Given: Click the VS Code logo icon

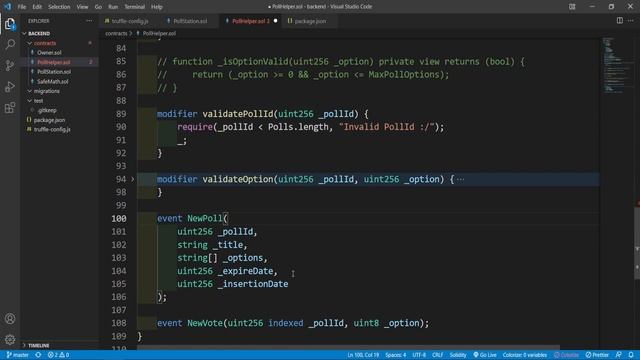Looking at the screenshot, I should 7,7.
